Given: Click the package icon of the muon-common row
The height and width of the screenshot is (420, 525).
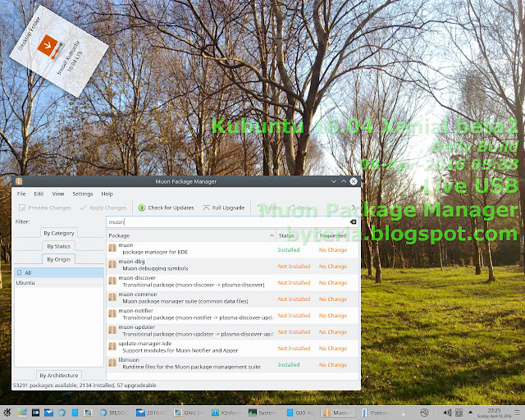Looking at the screenshot, I should click(112, 297).
